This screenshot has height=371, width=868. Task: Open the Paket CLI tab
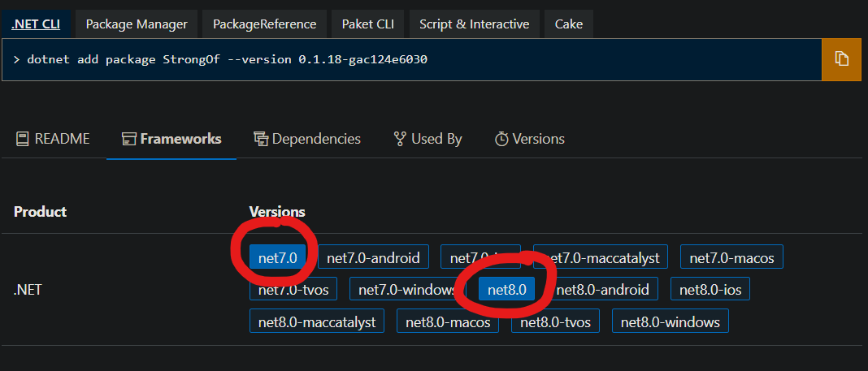click(x=367, y=24)
